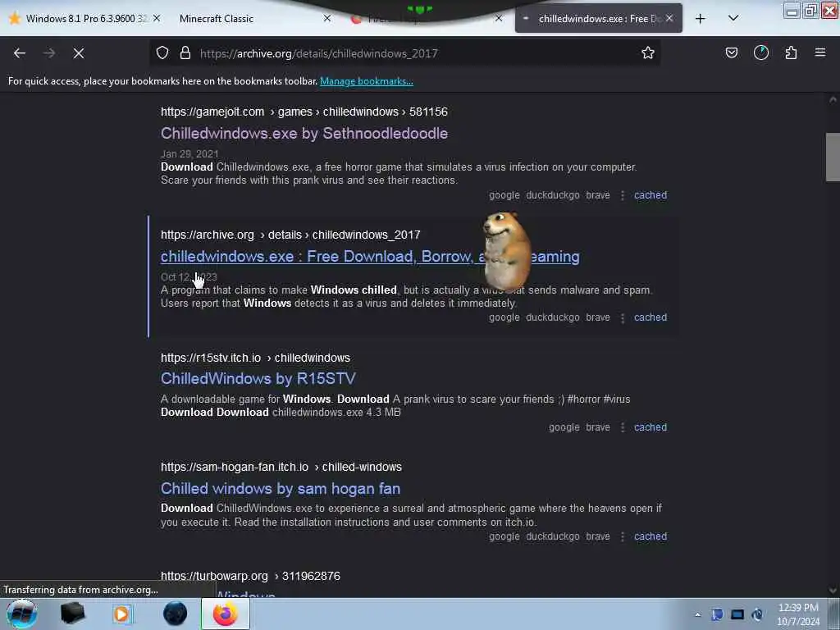This screenshot has width=840, height=630.
Task: Open the Firefox hamburger application menu
Action: (x=820, y=52)
